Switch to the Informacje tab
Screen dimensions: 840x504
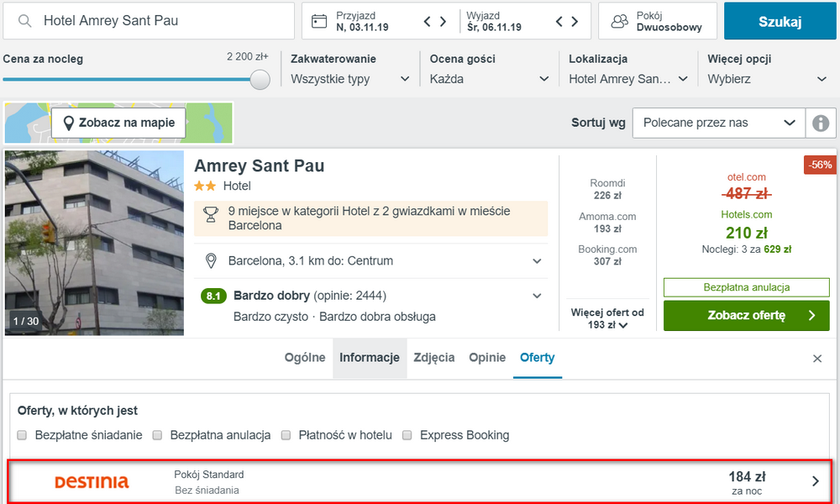[x=370, y=358]
